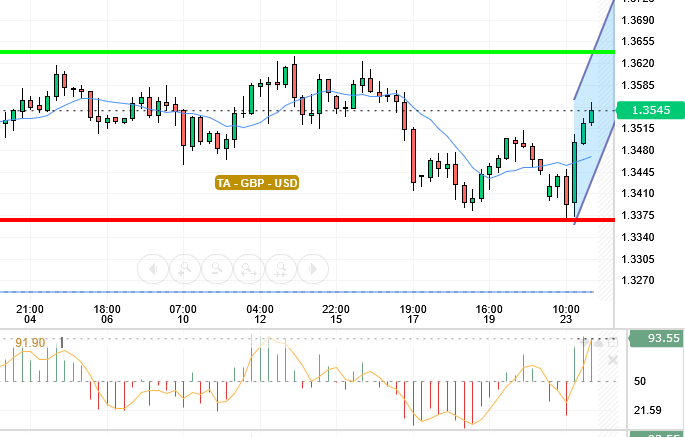Click the current price tag 1.3545

pos(650,110)
